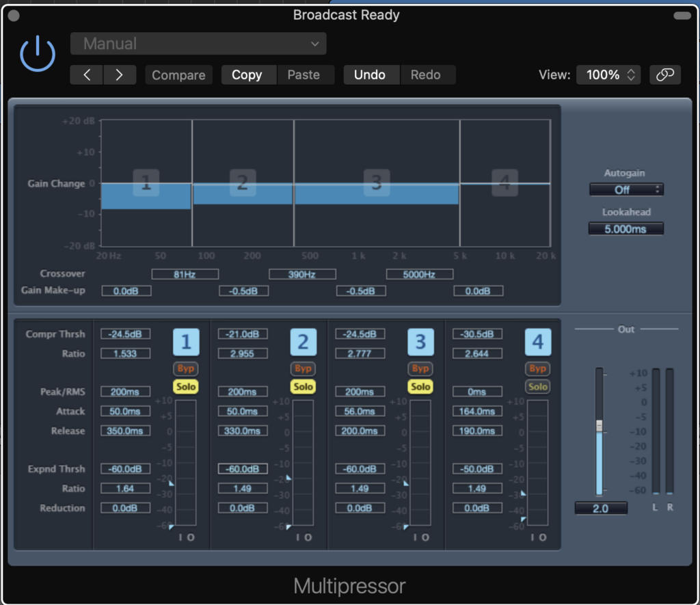
Task: Click band 1 Compr Thrsh -24.5dB field
Action: point(126,334)
